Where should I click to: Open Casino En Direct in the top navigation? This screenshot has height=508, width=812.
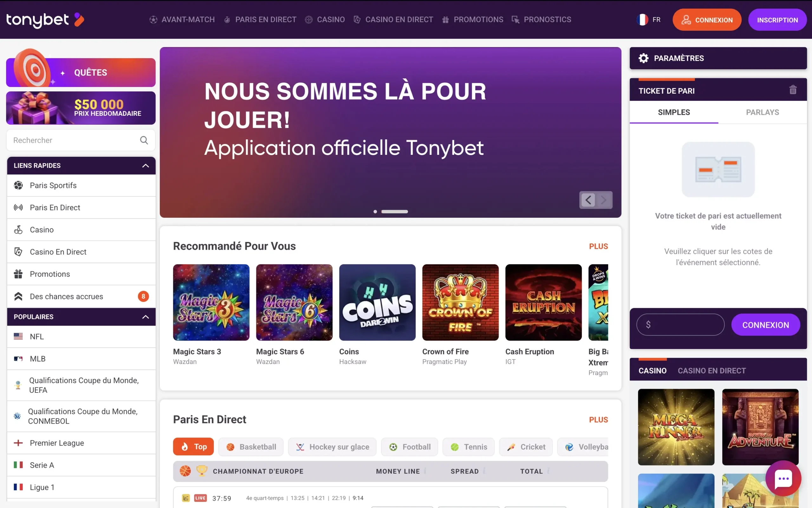(x=393, y=19)
